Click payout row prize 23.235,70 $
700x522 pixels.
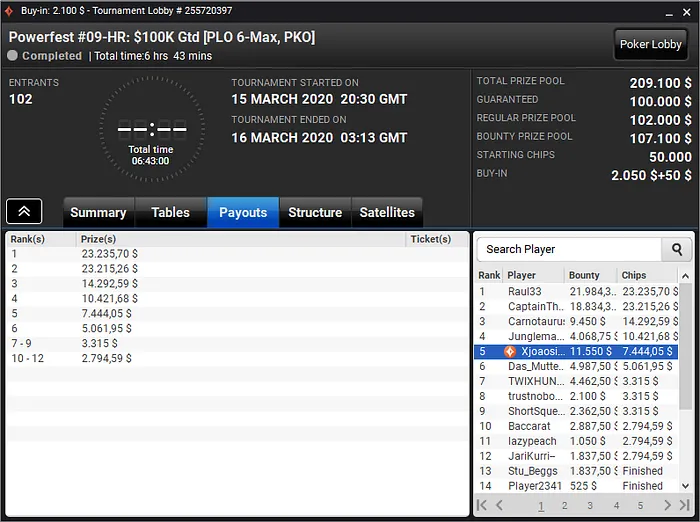pyautogui.click(x=238, y=254)
